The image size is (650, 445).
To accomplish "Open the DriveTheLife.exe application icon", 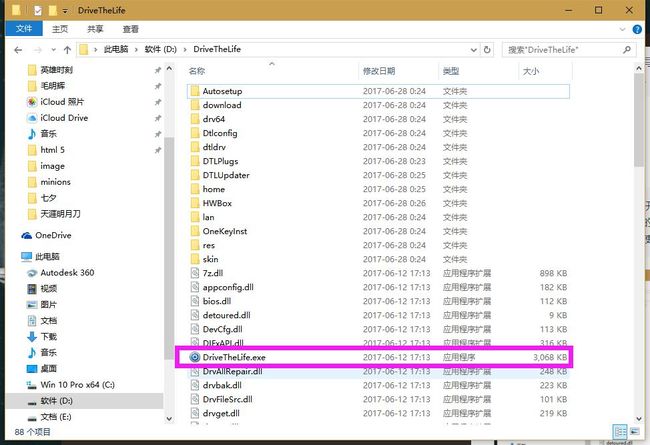I will [194, 357].
